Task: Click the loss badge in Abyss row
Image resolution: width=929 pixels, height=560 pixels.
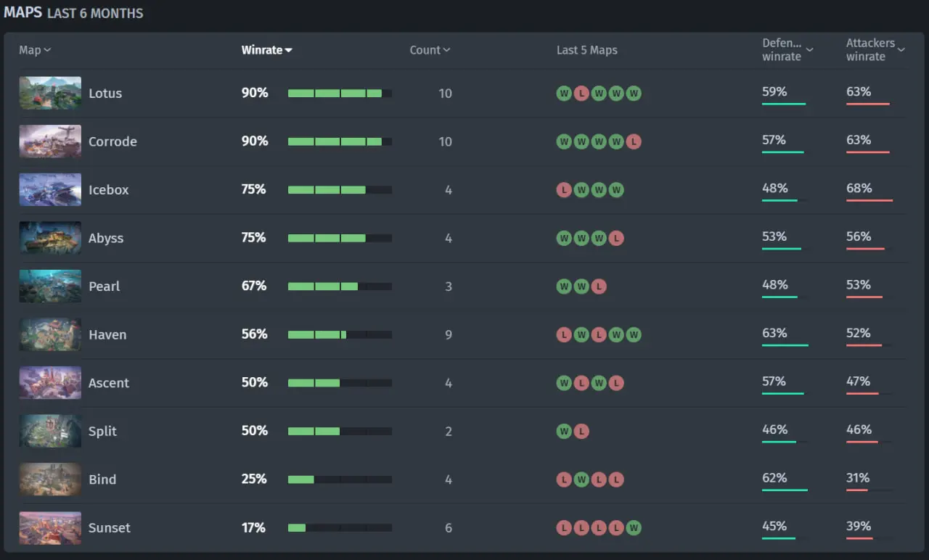Action: click(x=616, y=238)
